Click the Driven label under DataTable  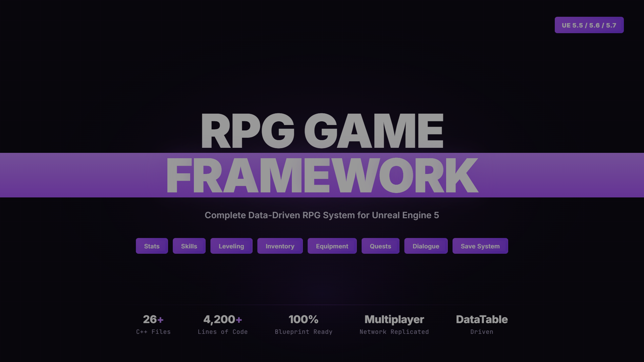tap(482, 332)
